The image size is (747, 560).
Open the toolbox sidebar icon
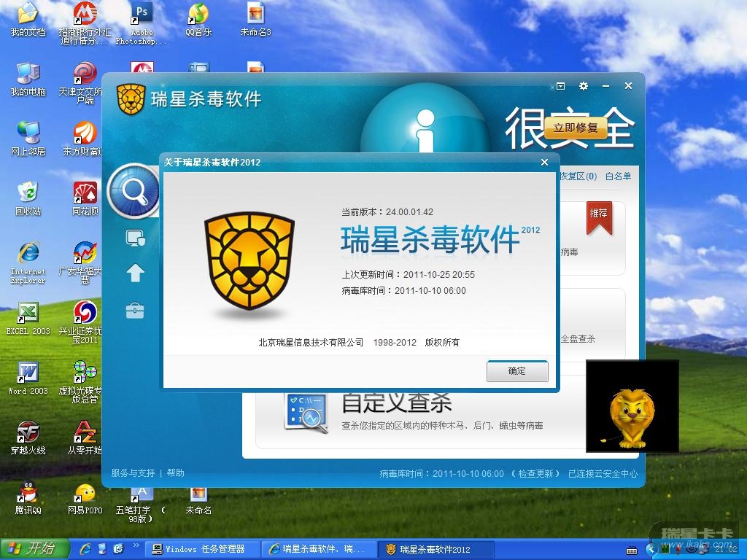click(135, 311)
